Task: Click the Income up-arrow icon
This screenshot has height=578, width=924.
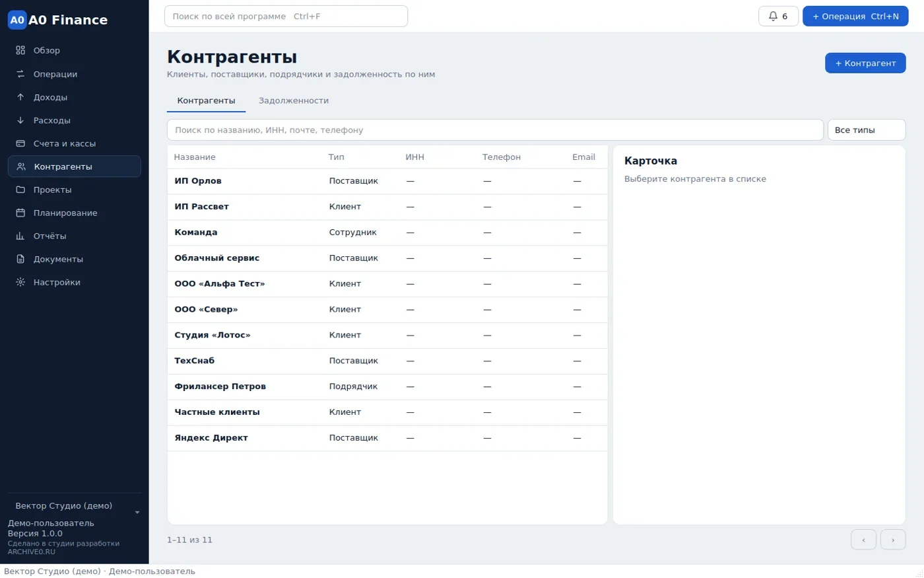Action: click(20, 97)
